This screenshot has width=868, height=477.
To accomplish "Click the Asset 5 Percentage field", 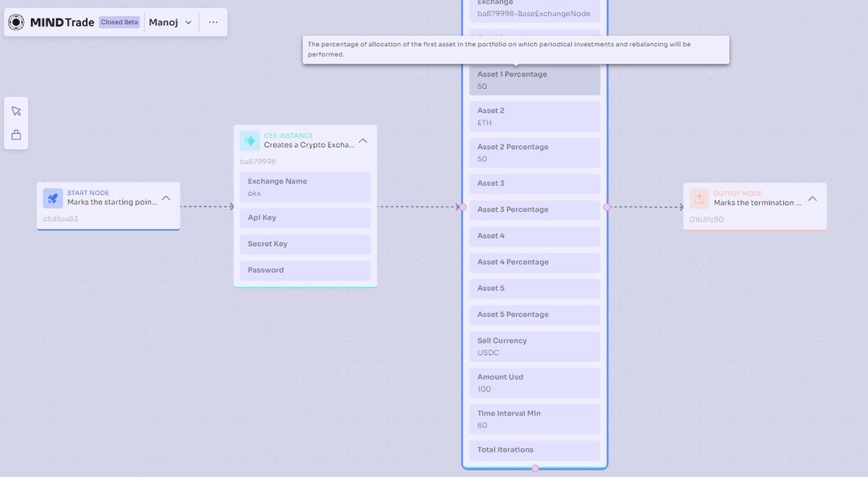I will 535,315.
